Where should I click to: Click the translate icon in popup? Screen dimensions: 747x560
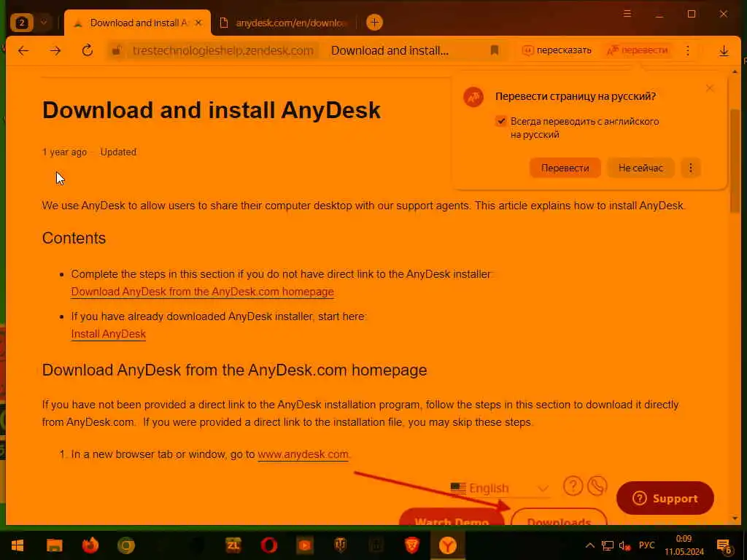click(x=473, y=97)
